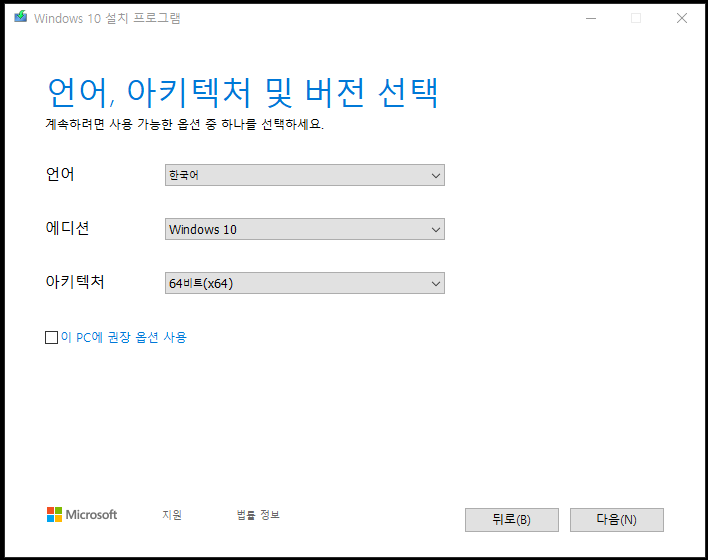This screenshot has width=708, height=560.
Task: Click the Microsoft logo
Action: (82, 514)
